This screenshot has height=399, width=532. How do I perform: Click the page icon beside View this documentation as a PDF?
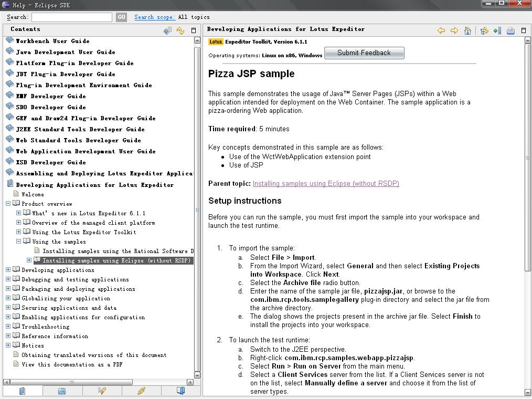point(16,364)
